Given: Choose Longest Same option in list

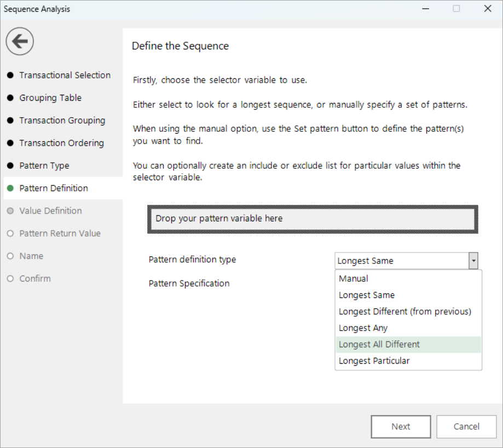Looking at the screenshot, I should [x=408, y=295].
